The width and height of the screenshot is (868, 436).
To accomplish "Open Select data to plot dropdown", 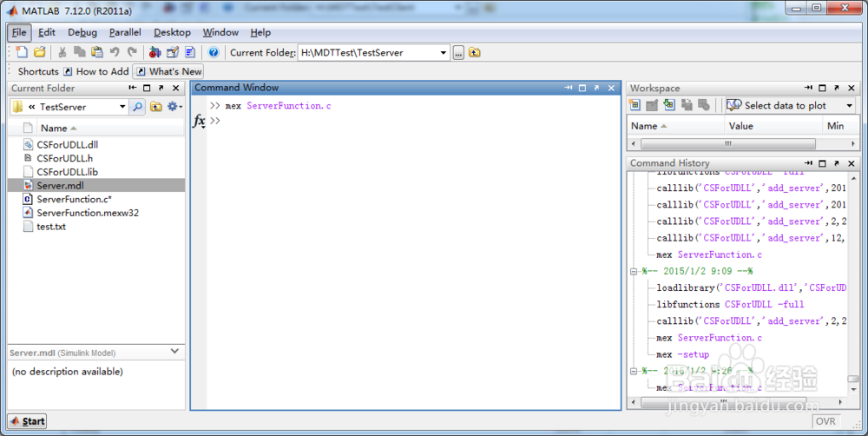I will [x=849, y=105].
